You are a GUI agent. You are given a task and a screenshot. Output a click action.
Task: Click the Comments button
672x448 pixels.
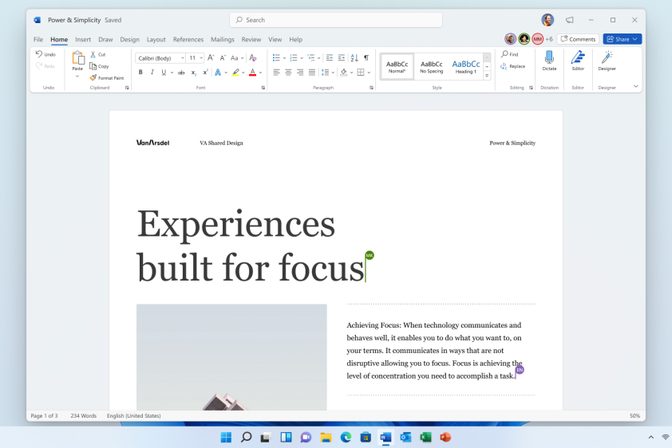578,39
